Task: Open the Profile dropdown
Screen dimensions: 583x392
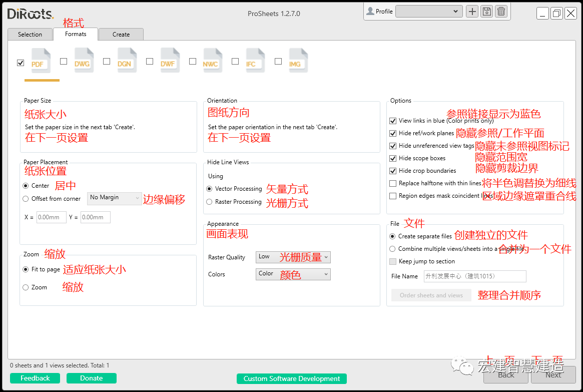Action: 429,11
